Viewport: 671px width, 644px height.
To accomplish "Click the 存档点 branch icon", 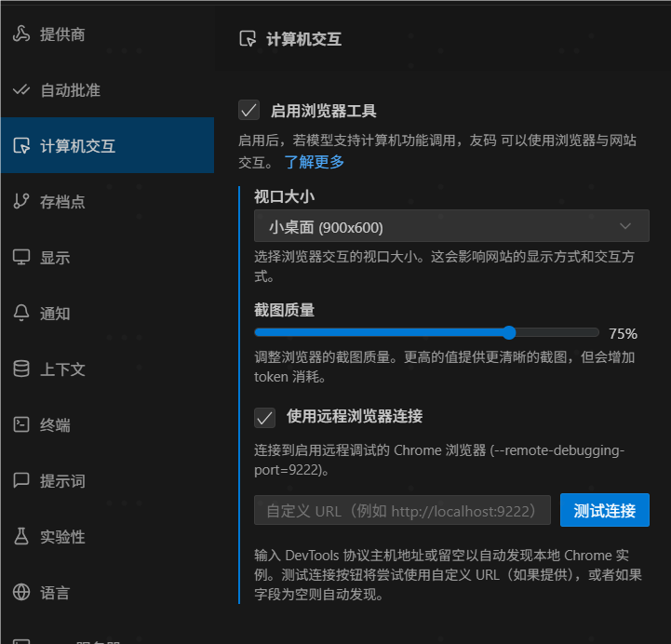I will click(x=21, y=202).
